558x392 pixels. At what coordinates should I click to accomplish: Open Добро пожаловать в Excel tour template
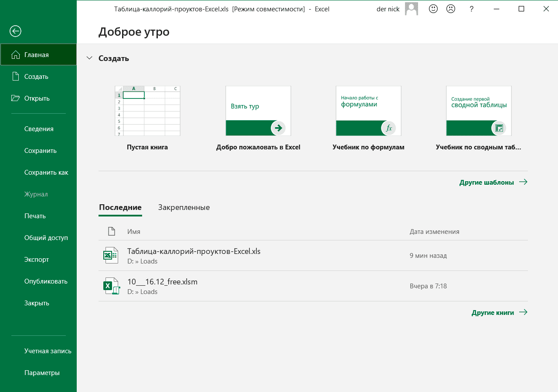tap(258, 118)
